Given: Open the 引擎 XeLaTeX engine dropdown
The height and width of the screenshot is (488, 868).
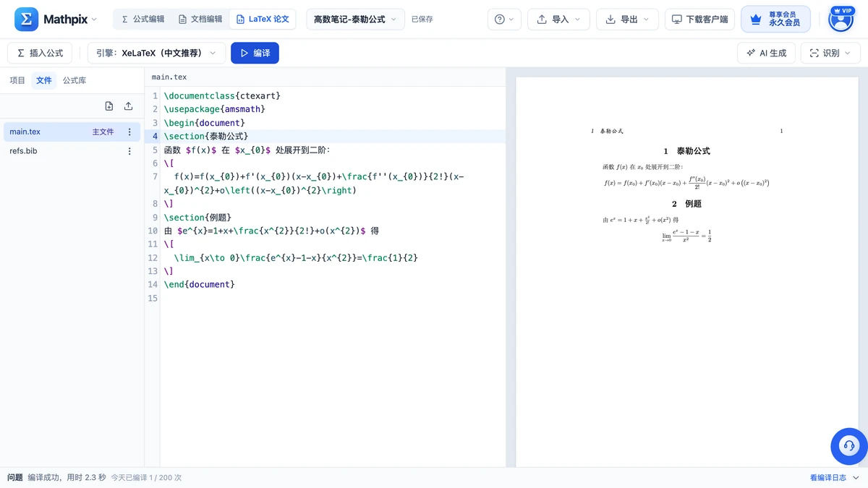Looking at the screenshot, I should (x=156, y=53).
